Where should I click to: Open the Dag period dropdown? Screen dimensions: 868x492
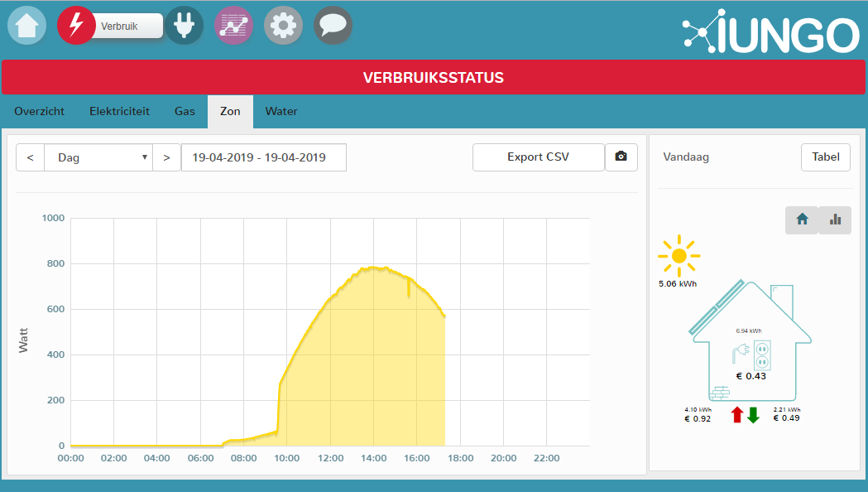[x=98, y=157]
